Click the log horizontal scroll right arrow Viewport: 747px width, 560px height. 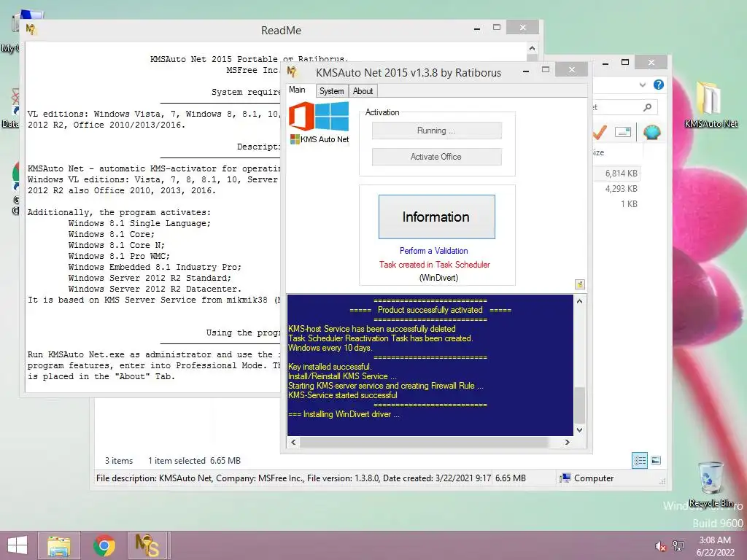point(567,442)
